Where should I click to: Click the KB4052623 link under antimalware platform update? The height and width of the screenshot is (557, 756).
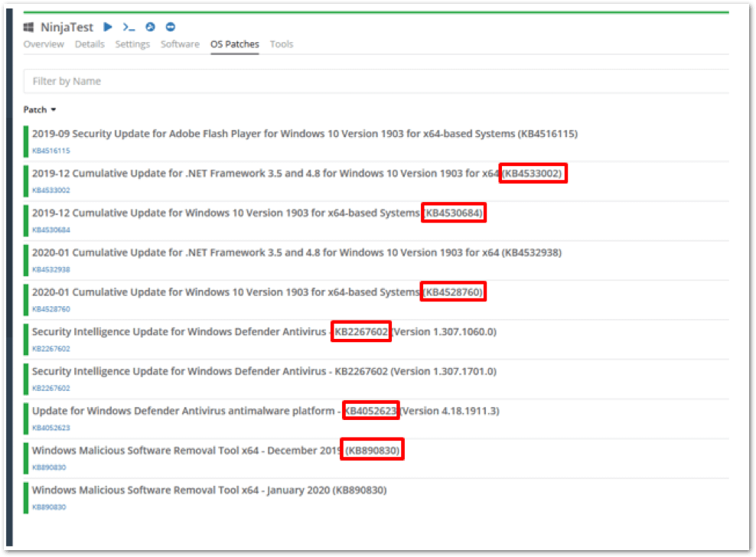click(51, 428)
